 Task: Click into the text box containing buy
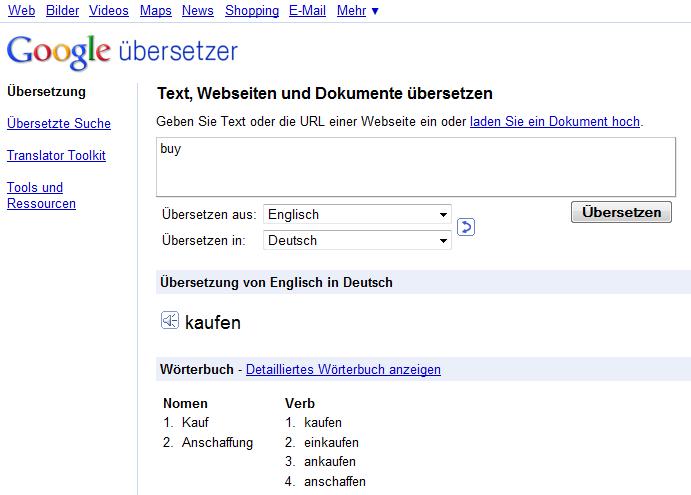[415, 166]
